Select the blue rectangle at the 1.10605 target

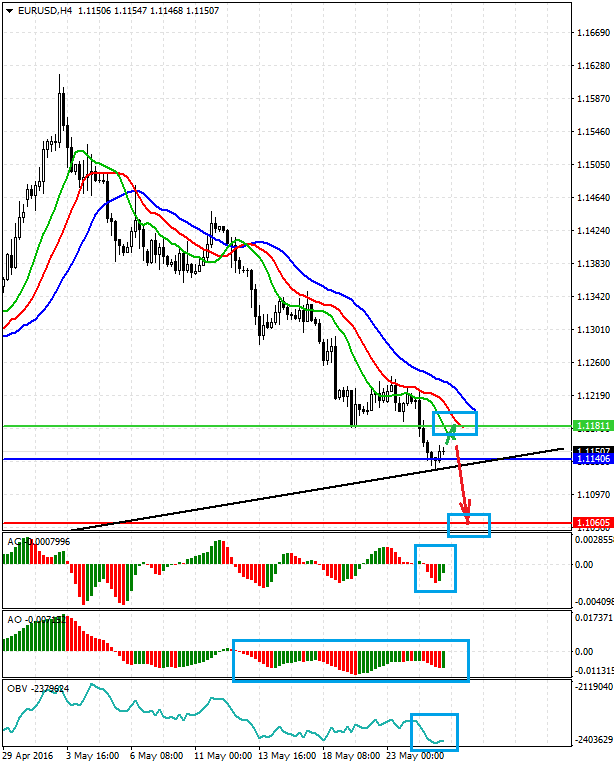pos(469,524)
